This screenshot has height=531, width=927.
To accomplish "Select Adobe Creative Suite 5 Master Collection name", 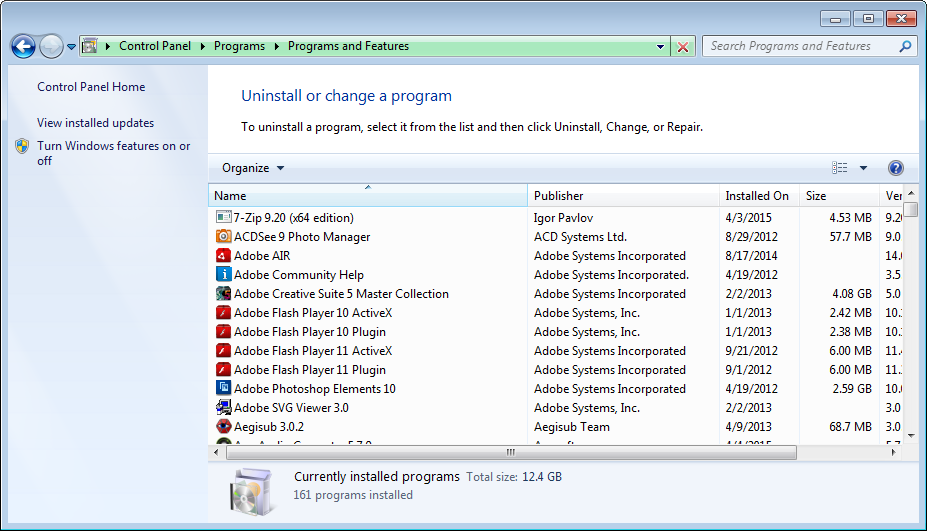I will [x=341, y=294].
